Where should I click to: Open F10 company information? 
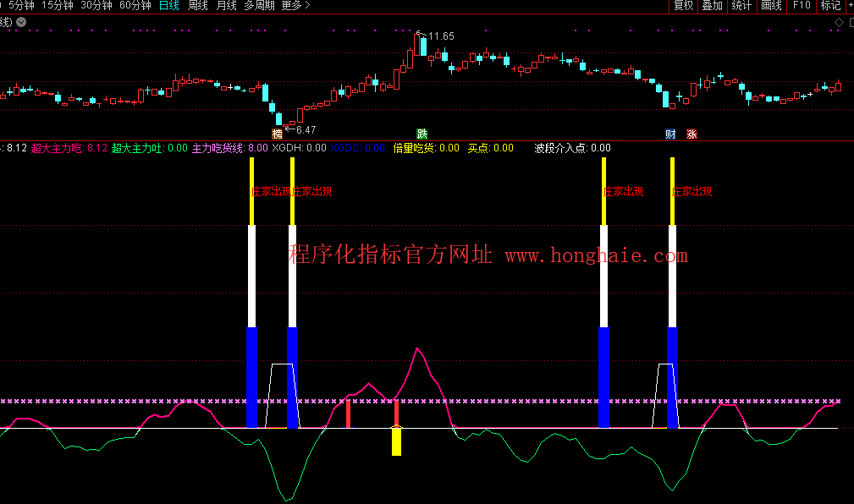[801, 6]
